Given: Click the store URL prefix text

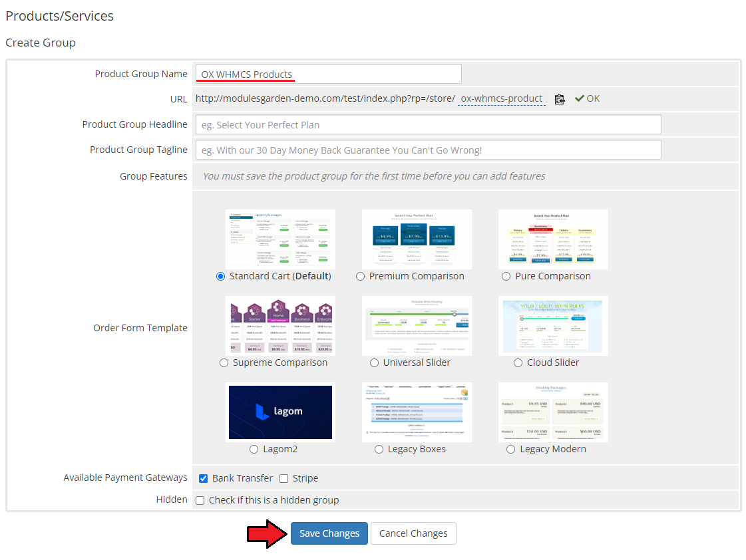Looking at the screenshot, I should tap(325, 98).
